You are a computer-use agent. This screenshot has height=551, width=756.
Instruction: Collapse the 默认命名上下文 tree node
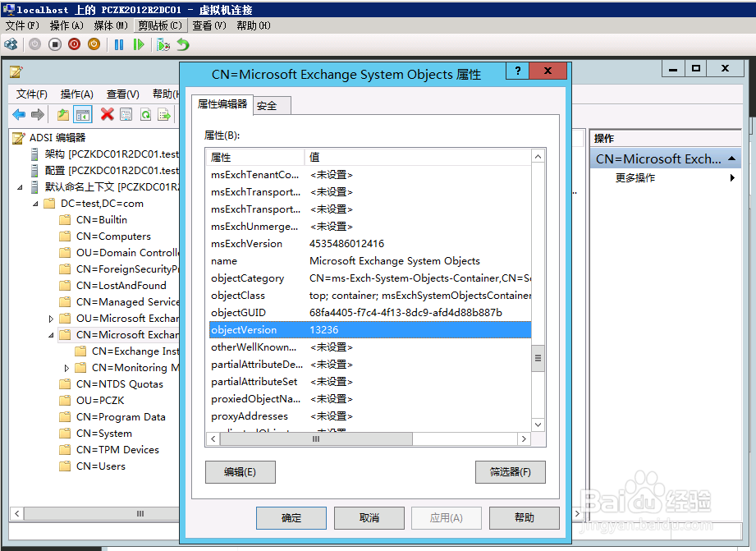click(x=20, y=187)
